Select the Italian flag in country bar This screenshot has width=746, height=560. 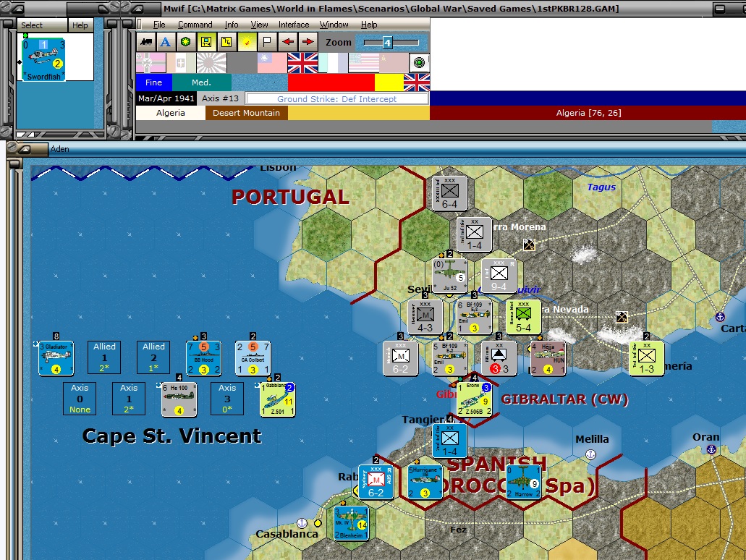point(182,63)
